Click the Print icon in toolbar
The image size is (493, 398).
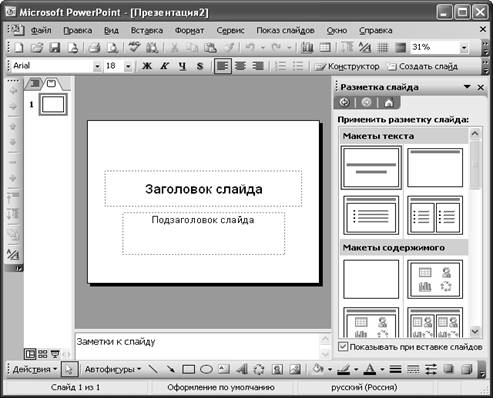tap(94, 48)
